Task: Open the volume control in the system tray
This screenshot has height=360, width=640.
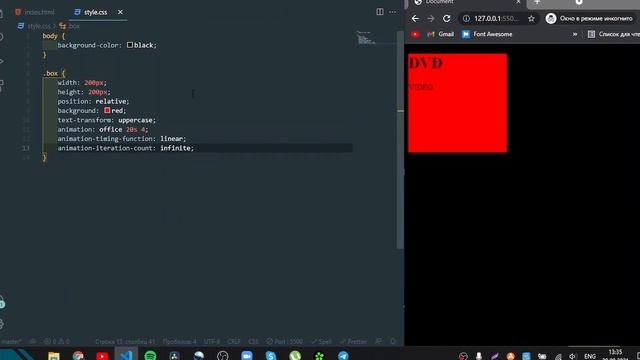Action: coord(573,356)
